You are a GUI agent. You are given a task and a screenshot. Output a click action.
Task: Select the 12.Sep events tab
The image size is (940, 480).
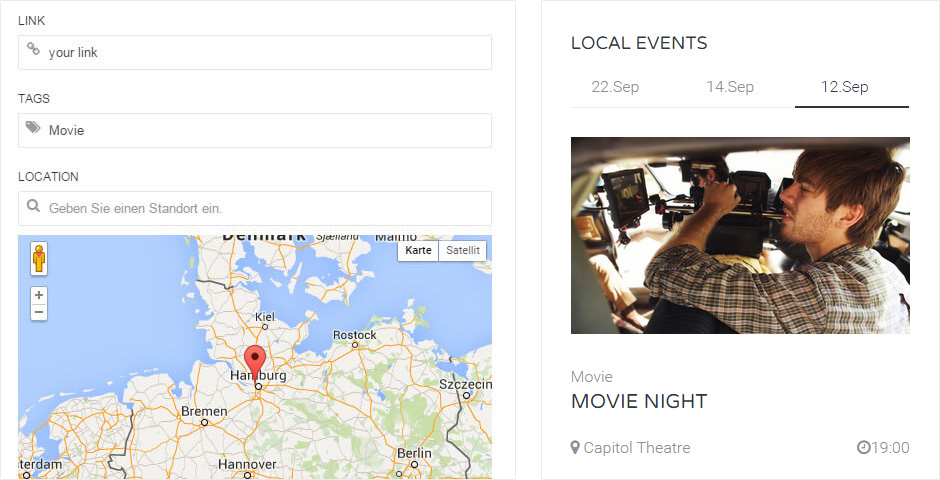pyautogui.click(x=845, y=87)
